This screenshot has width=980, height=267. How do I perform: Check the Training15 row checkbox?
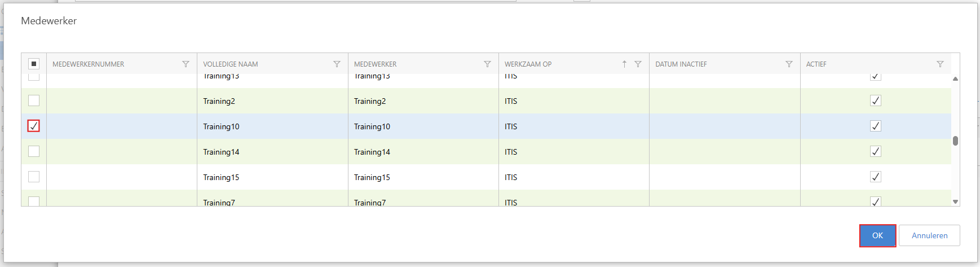click(34, 177)
